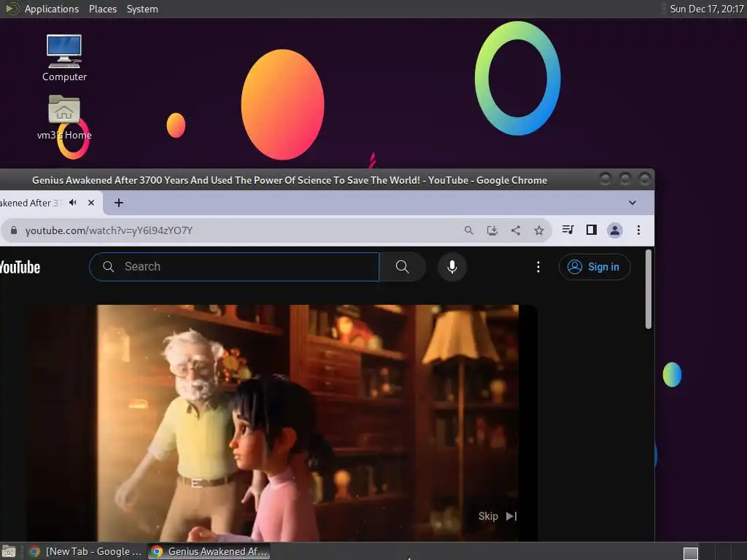Expand the tab search chevron

(632, 203)
